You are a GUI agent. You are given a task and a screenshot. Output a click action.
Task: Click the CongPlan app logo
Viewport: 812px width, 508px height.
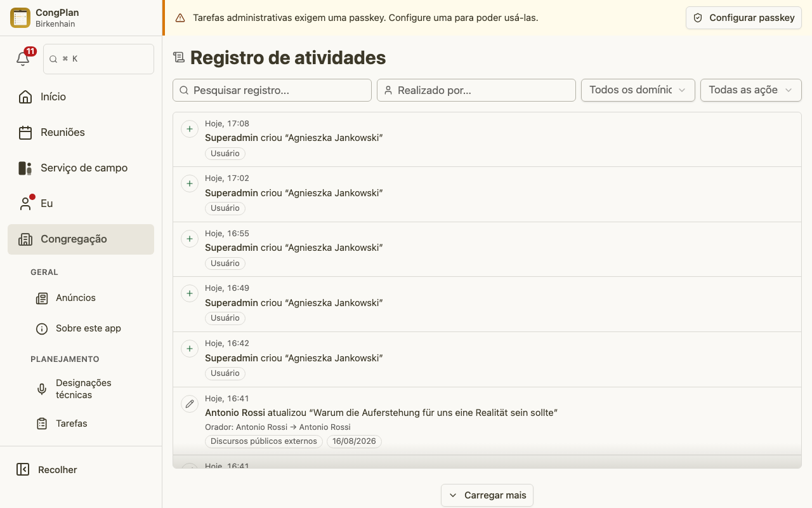20,18
